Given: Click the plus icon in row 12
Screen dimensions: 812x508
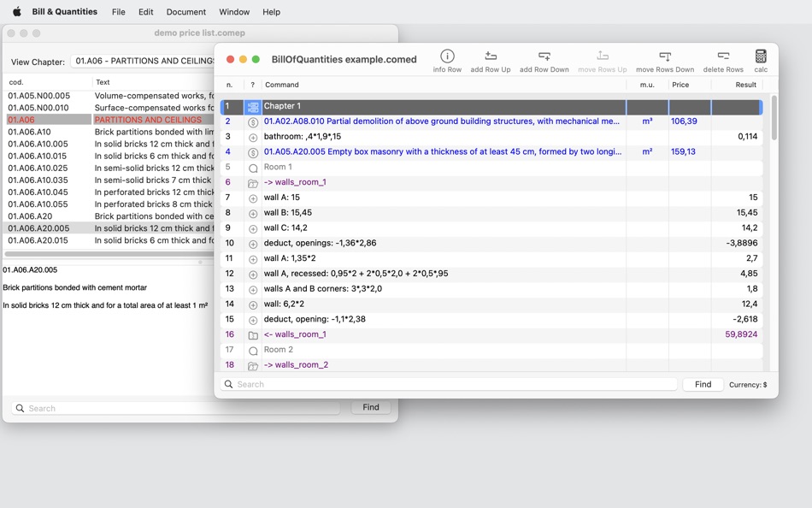Looking at the screenshot, I should (253, 275).
